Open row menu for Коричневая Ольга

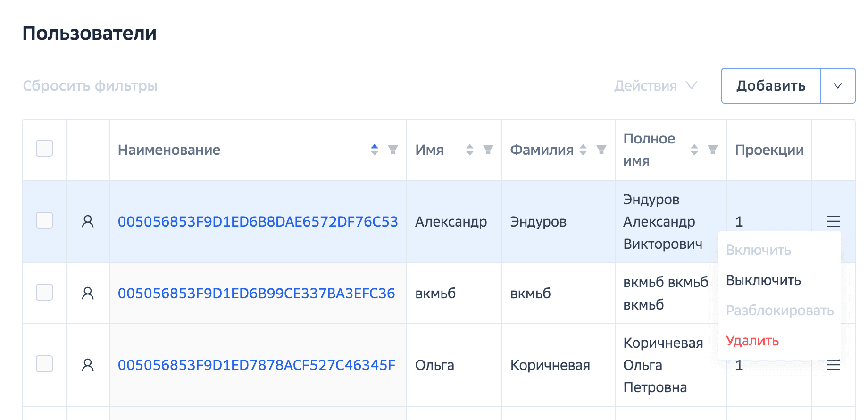833,365
